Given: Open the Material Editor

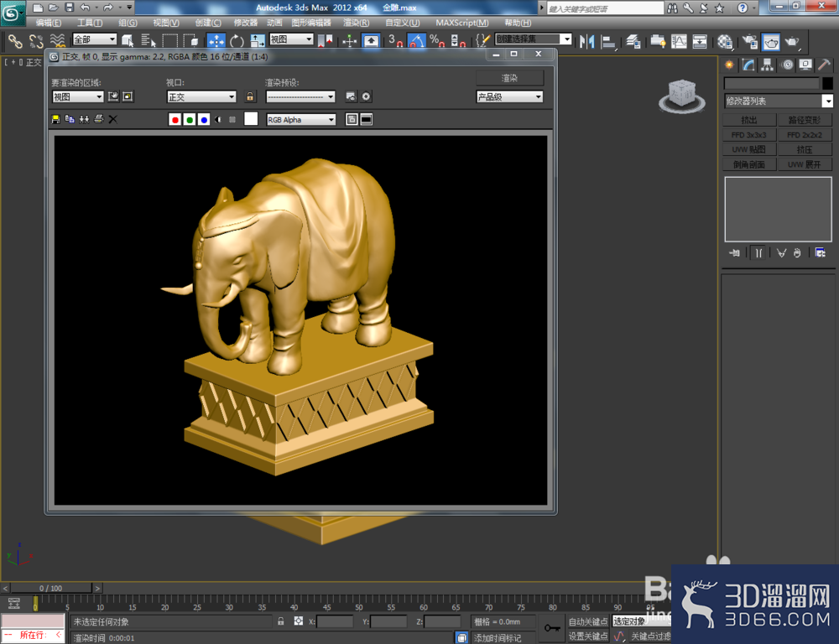Looking at the screenshot, I should pyautogui.click(x=725, y=41).
